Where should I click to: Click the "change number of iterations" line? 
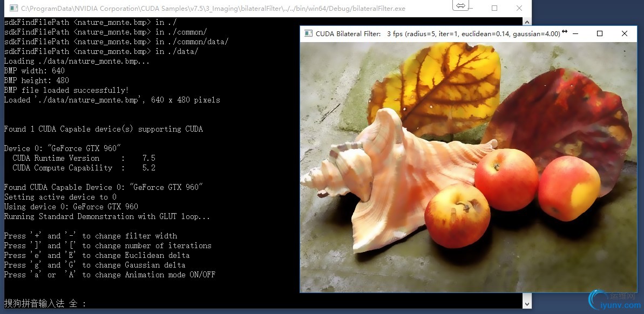(108, 245)
